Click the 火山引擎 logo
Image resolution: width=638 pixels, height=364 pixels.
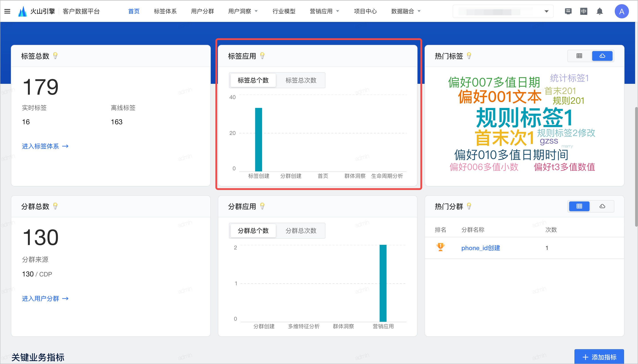tap(36, 11)
